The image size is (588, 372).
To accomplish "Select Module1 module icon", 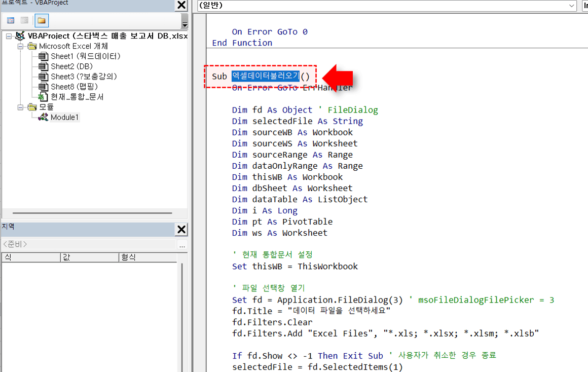I will (x=44, y=117).
